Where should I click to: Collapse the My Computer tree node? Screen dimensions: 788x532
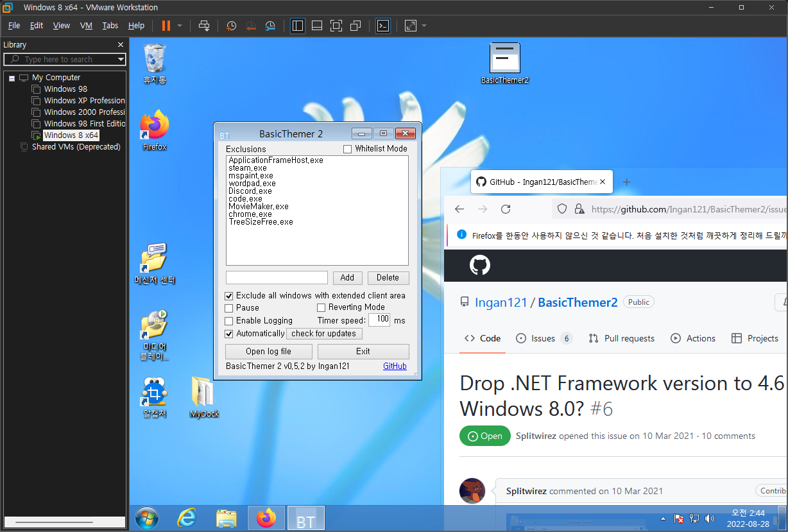[12, 78]
